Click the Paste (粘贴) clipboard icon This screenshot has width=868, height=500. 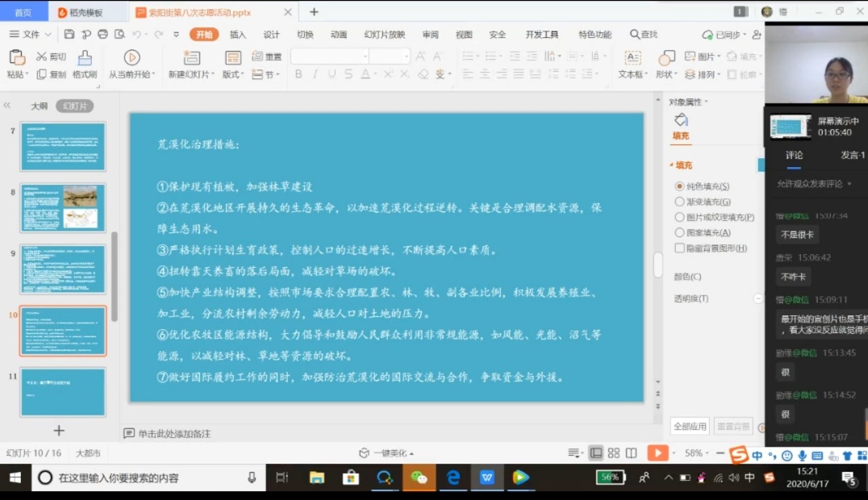pos(16,57)
